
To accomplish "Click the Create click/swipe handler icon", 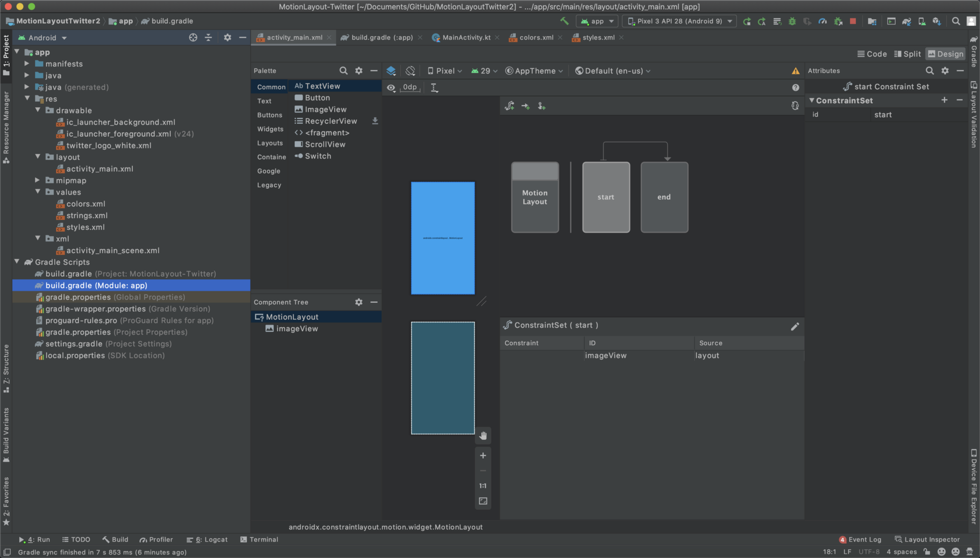I will pyautogui.click(x=541, y=106).
